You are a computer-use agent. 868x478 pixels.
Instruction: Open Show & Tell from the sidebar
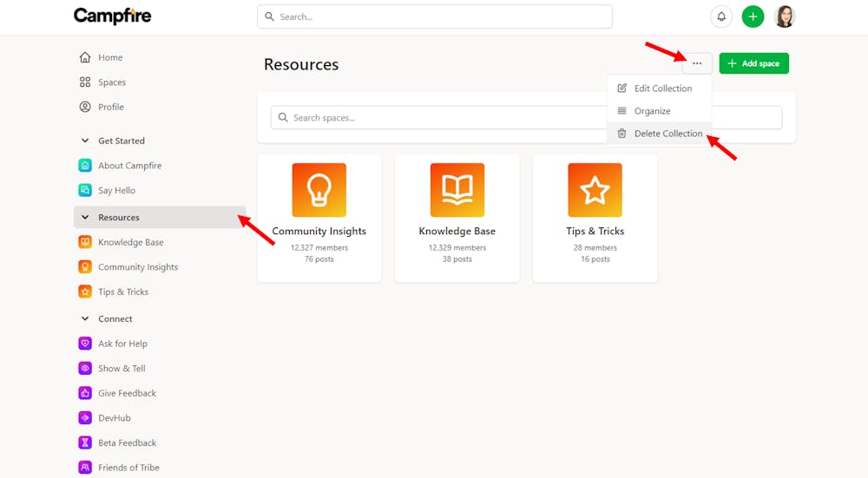pyautogui.click(x=122, y=369)
